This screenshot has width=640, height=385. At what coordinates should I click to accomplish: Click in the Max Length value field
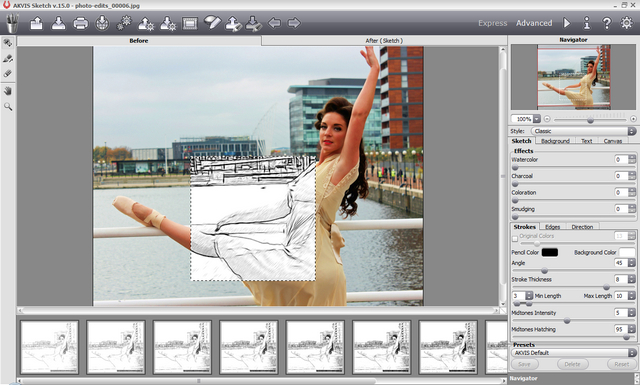tap(620, 296)
